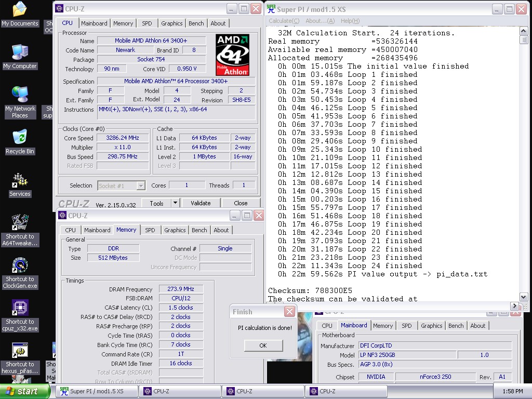Click the Manufacturer field DFI CorpLTD
This screenshot has width=532, height=399.
coord(435,345)
